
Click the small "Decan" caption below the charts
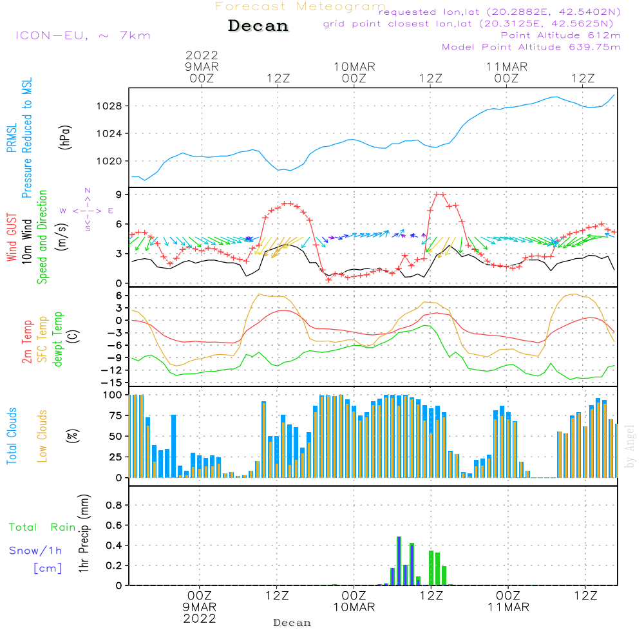coord(292,623)
